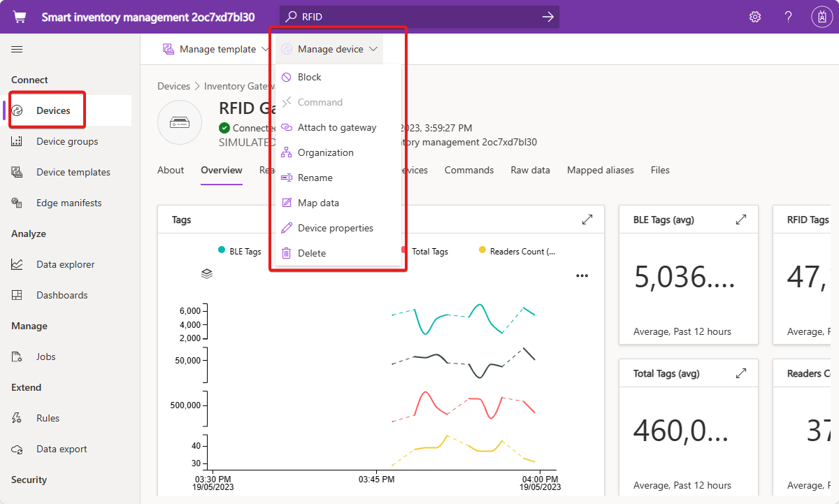The height and width of the screenshot is (504, 839).
Task: Open the user account avatar
Action: click(821, 17)
